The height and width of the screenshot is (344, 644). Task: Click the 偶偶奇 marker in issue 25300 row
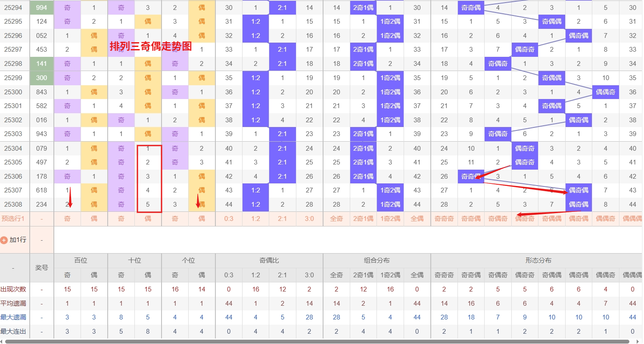(605, 92)
